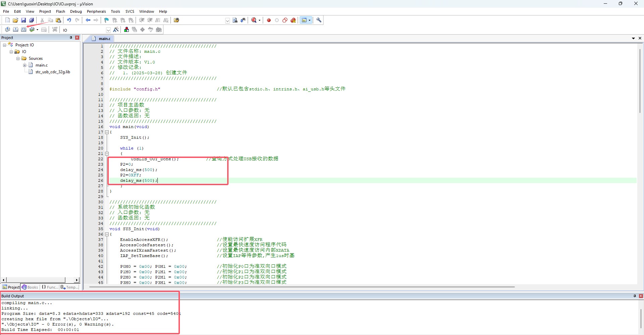Open the target selection dropdown showing IO
This screenshot has width=644, height=335.
click(108, 30)
